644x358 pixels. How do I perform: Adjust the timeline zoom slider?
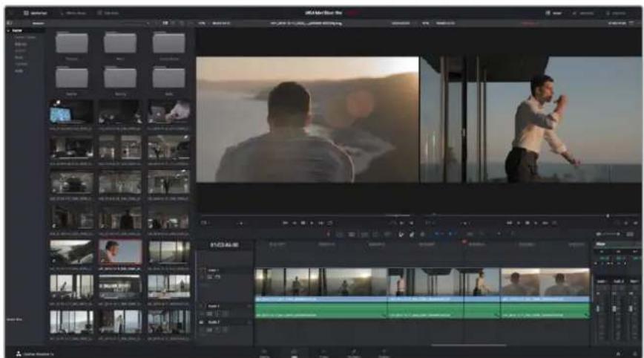click(x=608, y=234)
